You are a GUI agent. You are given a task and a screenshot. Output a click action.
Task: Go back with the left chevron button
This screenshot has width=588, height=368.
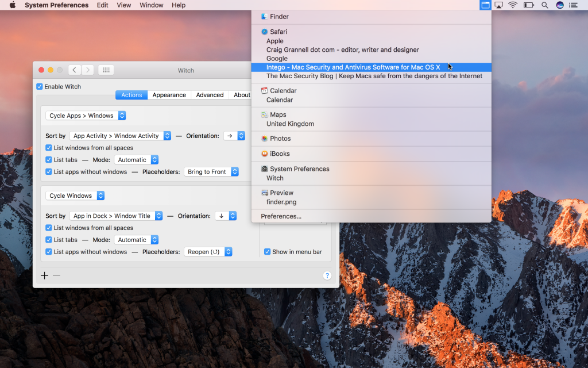74,70
